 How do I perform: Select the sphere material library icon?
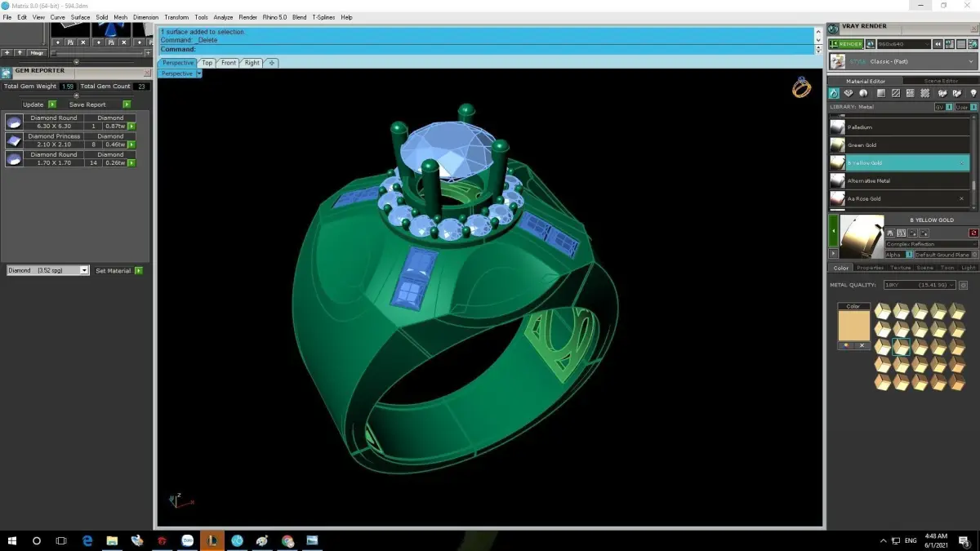click(863, 94)
